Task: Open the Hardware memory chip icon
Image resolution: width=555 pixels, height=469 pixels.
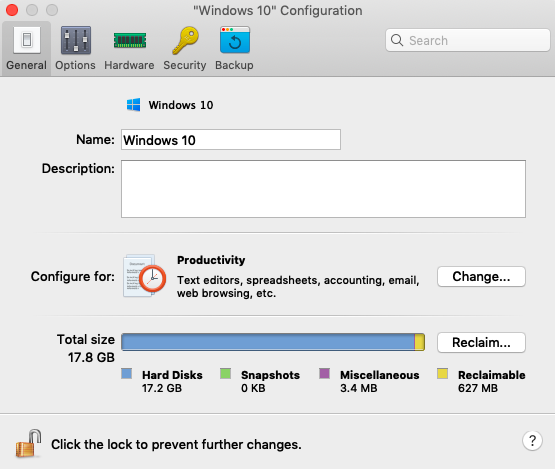Action: pos(130,40)
